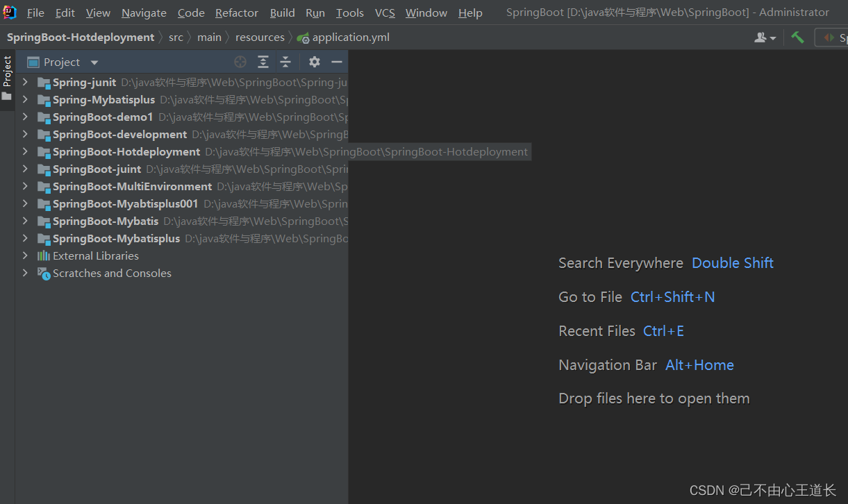The height and width of the screenshot is (504, 848).
Task: Expand the SpringBoot-Myabtisplus001 tree node
Action: click(x=25, y=203)
